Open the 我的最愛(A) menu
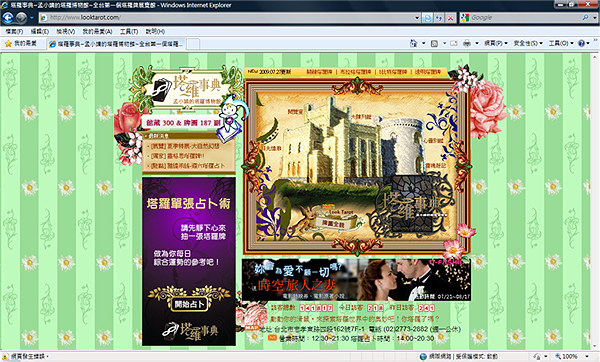The width and height of the screenshot is (600, 362). coord(97,31)
